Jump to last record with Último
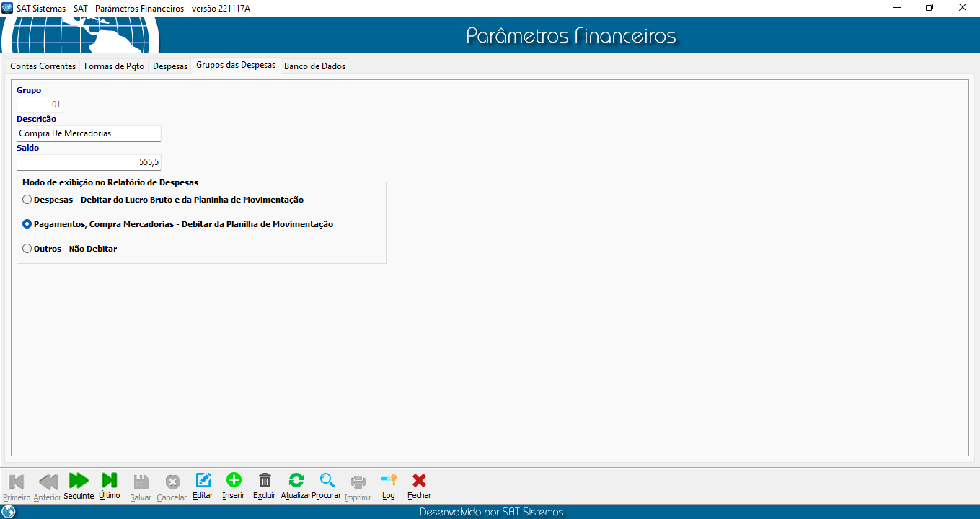 110,481
